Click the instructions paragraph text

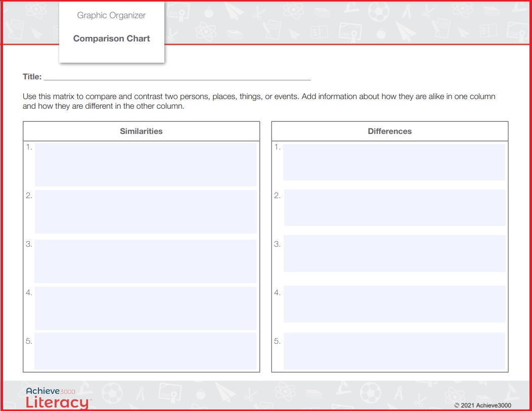click(259, 101)
